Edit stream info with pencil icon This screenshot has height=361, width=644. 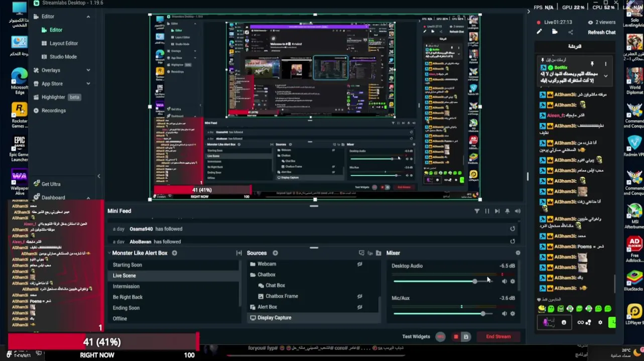tap(539, 32)
